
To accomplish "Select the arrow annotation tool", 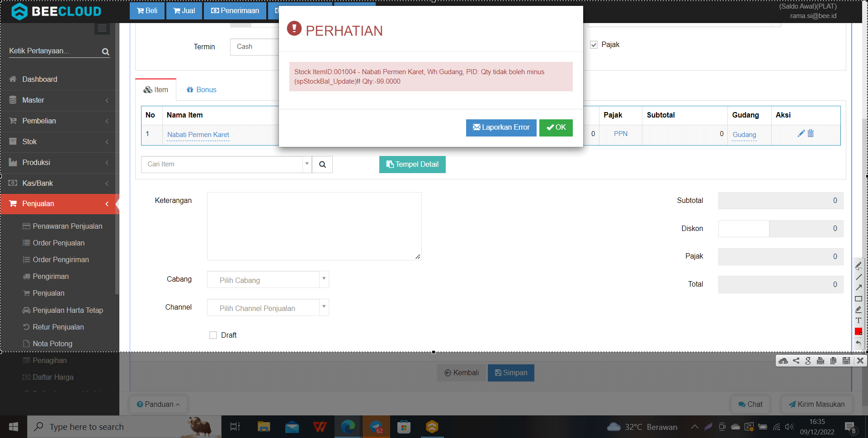I will point(859,288).
